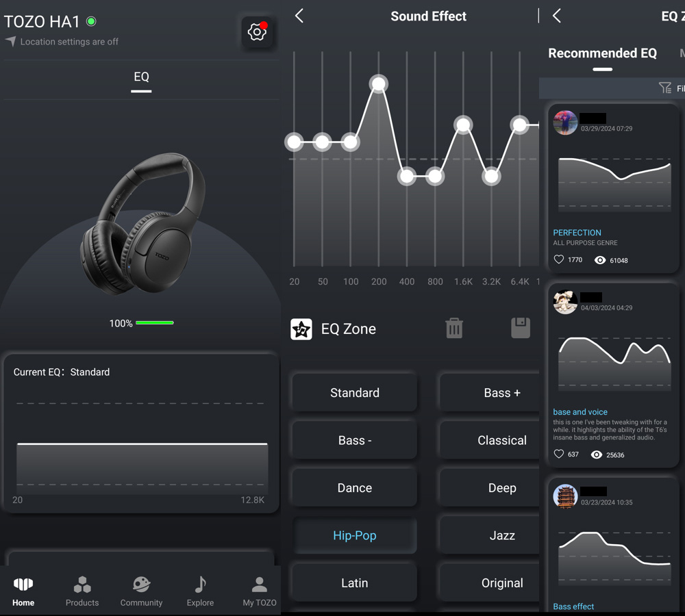Tap views eye icon on PERFECTION card

[600, 260]
